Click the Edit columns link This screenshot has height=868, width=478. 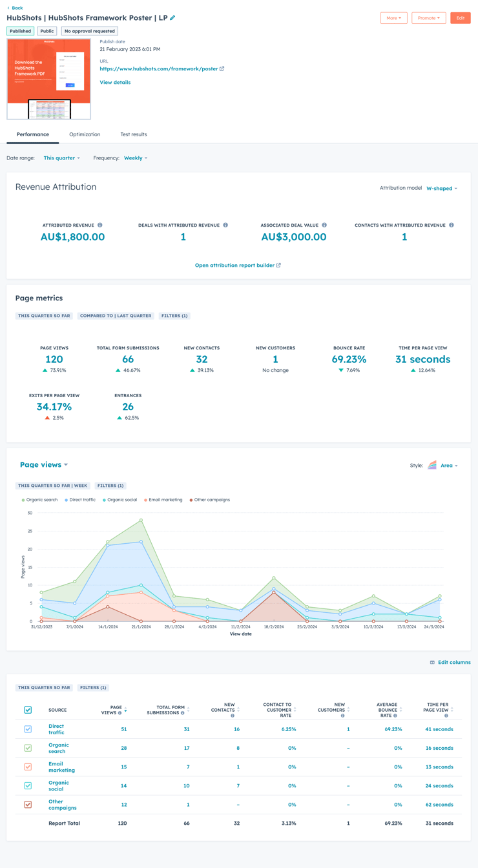(454, 663)
